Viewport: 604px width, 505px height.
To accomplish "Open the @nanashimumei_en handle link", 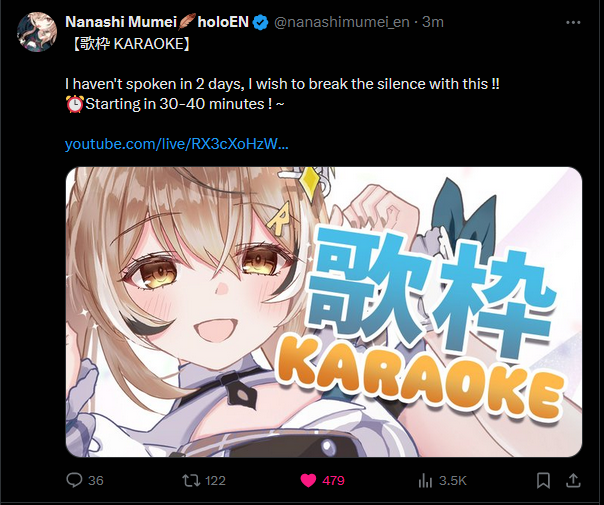I will [x=342, y=22].
